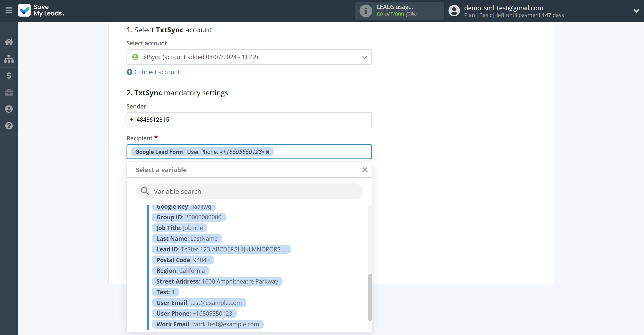Select the Last Name variable
644x335 pixels.
click(187, 239)
